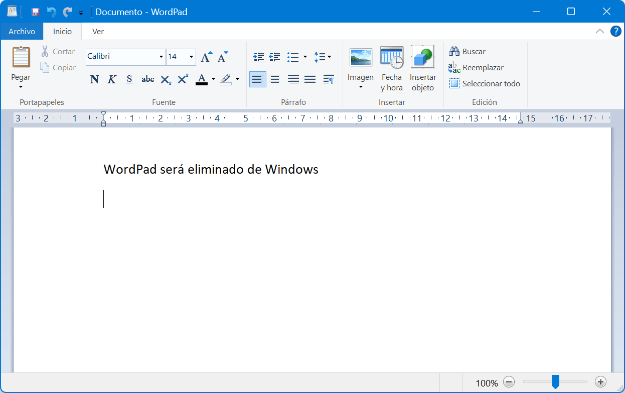Insert Fecha y hora

click(x=391, y=69)
